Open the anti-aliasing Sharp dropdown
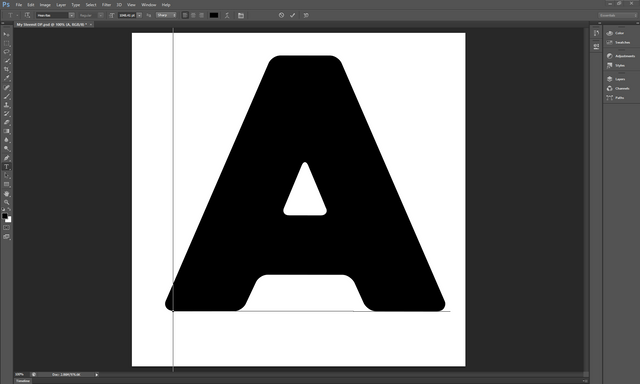The height and width of the screenshot is (384, 640). click(x=166, y=15)
